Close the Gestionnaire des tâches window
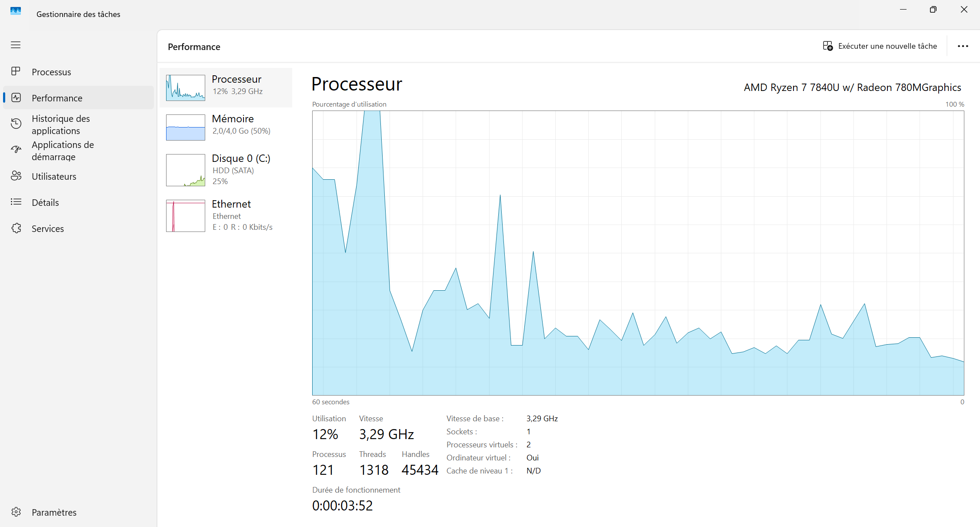 tap(964, 10)
